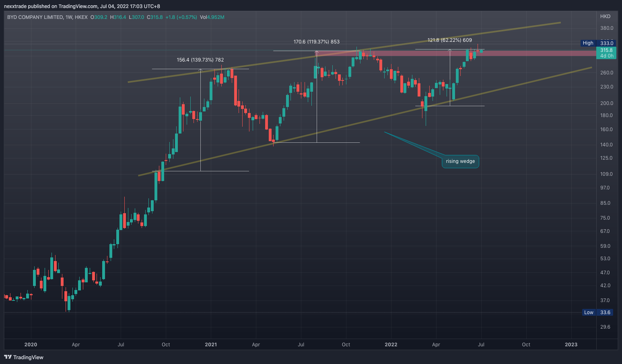
Task: Click the High 333.0 price label
Action: pyautogui.click(x=598, y=43)
